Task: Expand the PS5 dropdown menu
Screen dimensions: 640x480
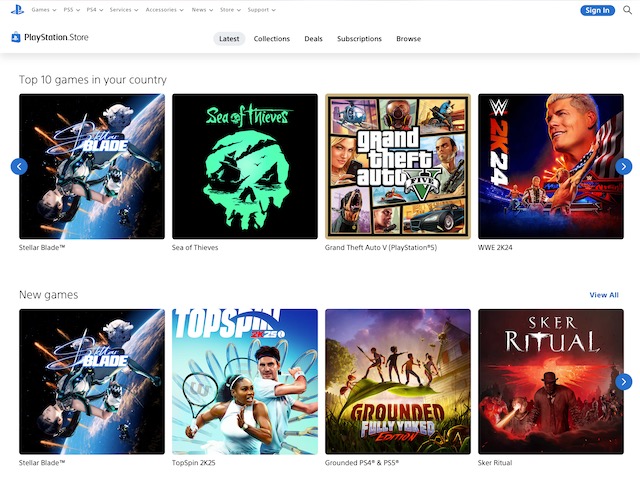Action: point(71,10)
